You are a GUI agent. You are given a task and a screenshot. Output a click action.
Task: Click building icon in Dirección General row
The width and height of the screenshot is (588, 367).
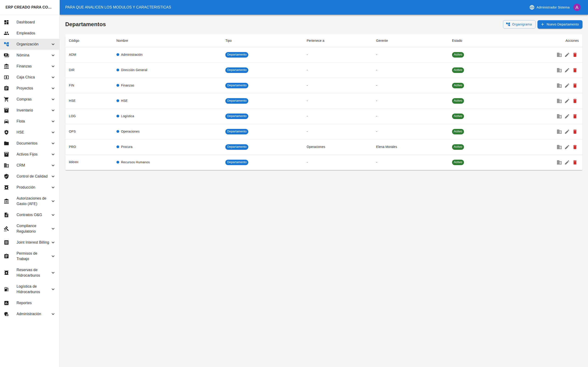tap(559, 70)
